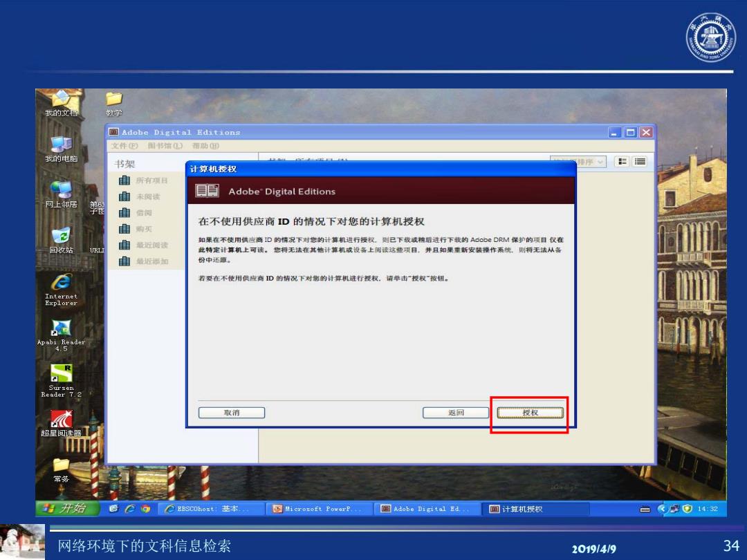Screen dimensions: 747x560
Task: Click the Internet Explorer quick launch icon
Action: click(129, 509)
